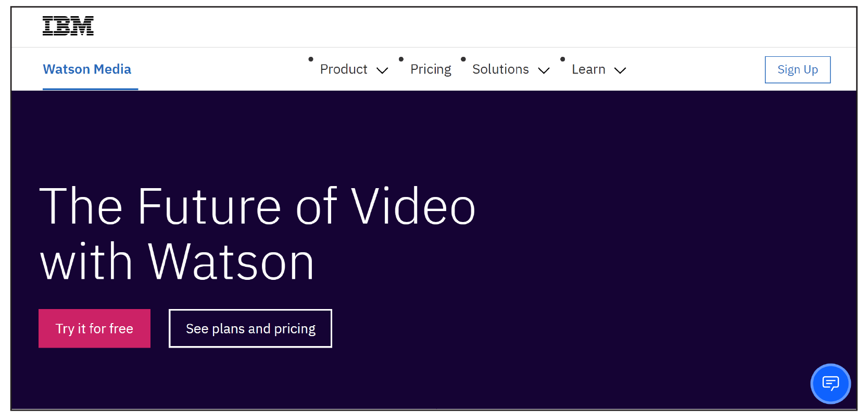Viewport: 868px width, 419px height.
Task: Click the dot indicator above Pricing
Action: coord(401,58)
